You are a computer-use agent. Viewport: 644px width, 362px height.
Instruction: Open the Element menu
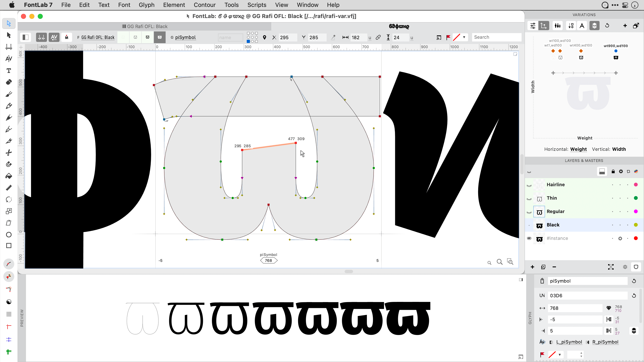pos(174,5)
